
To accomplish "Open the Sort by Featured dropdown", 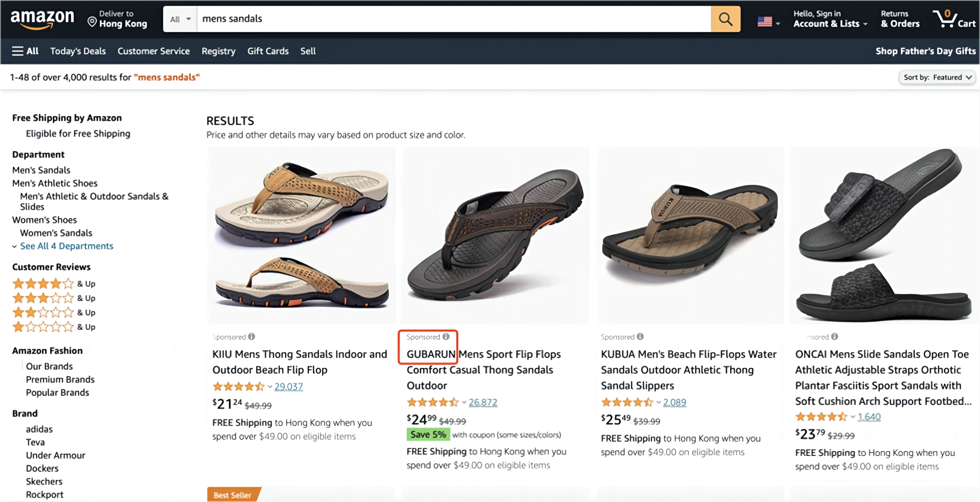I will [x=937, y=77].
